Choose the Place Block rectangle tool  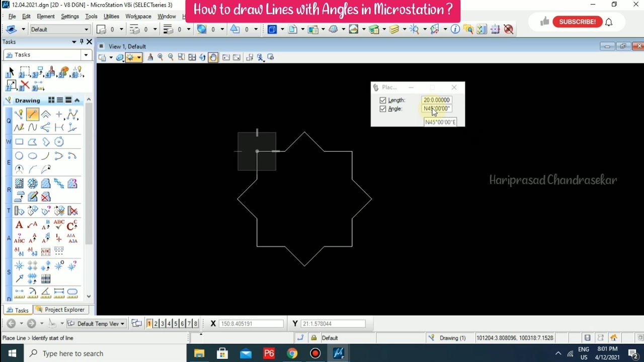19,142
